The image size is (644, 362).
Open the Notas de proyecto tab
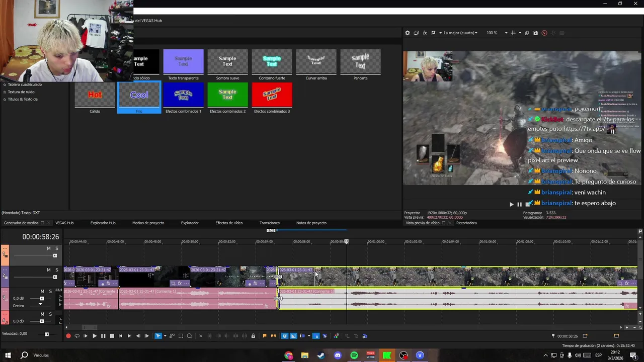311,223
